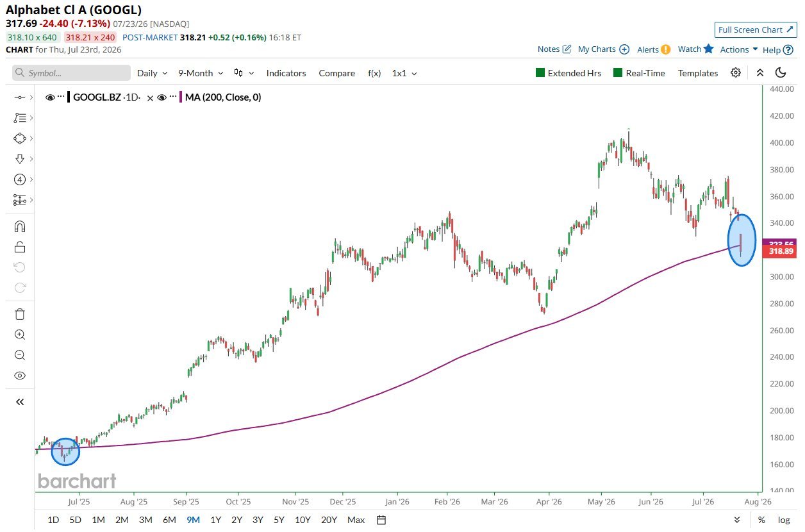The width and height of the screenshot is (805, 532).
Task: Hide the MA (200, Close, 0) indicator via eye icon
Action: point(162,97)
